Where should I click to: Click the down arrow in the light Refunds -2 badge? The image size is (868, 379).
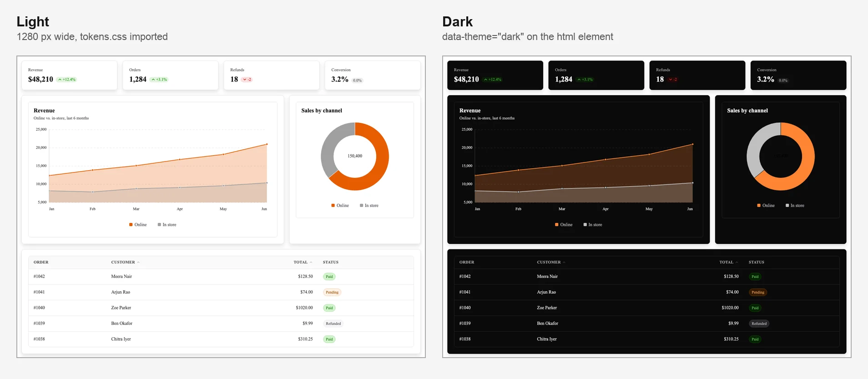pyautogui.click(x=245, y=80)
